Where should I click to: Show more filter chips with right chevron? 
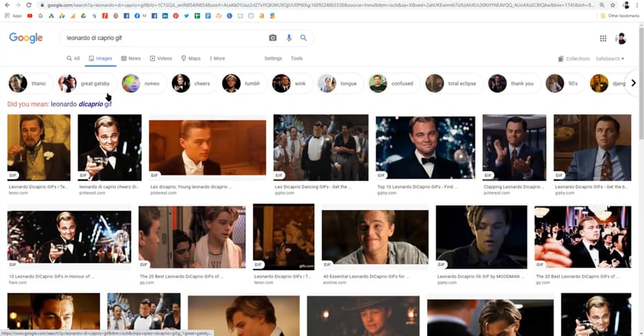point(633,84)
